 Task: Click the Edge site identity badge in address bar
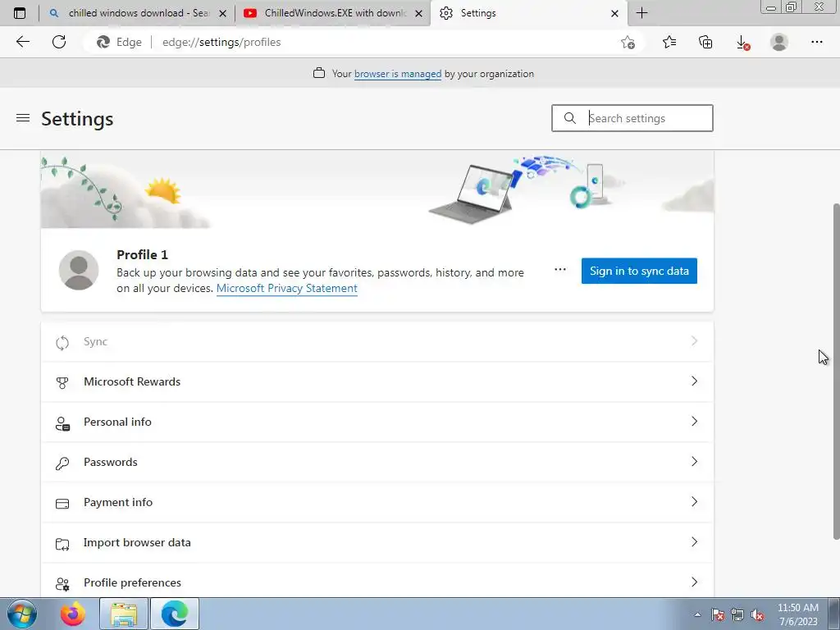(x=120, y=42)
